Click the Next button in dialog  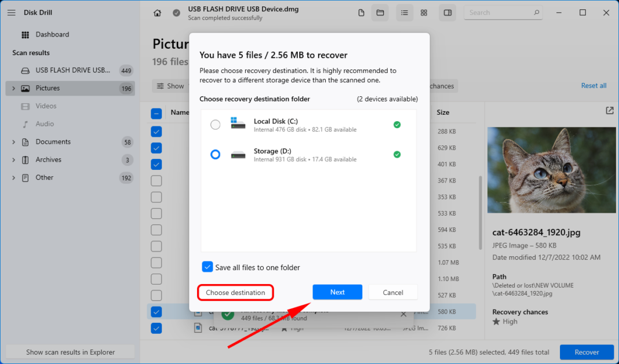tap(337, 292)
